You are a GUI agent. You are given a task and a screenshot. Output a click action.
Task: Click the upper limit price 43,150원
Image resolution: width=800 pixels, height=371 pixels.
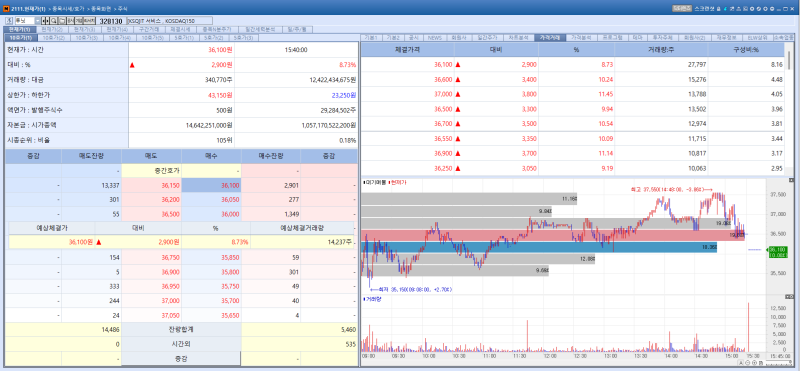(220, 95)
